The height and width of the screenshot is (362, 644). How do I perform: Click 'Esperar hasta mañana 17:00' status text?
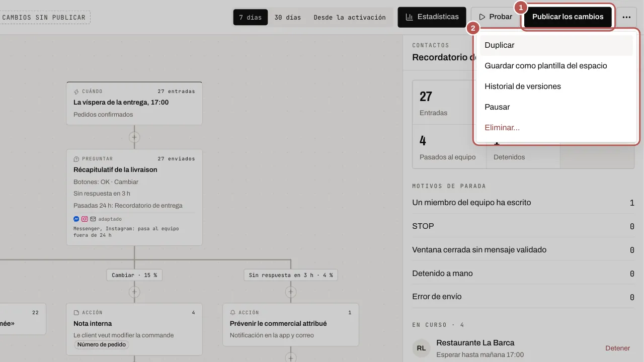click(x=480, y=355)
